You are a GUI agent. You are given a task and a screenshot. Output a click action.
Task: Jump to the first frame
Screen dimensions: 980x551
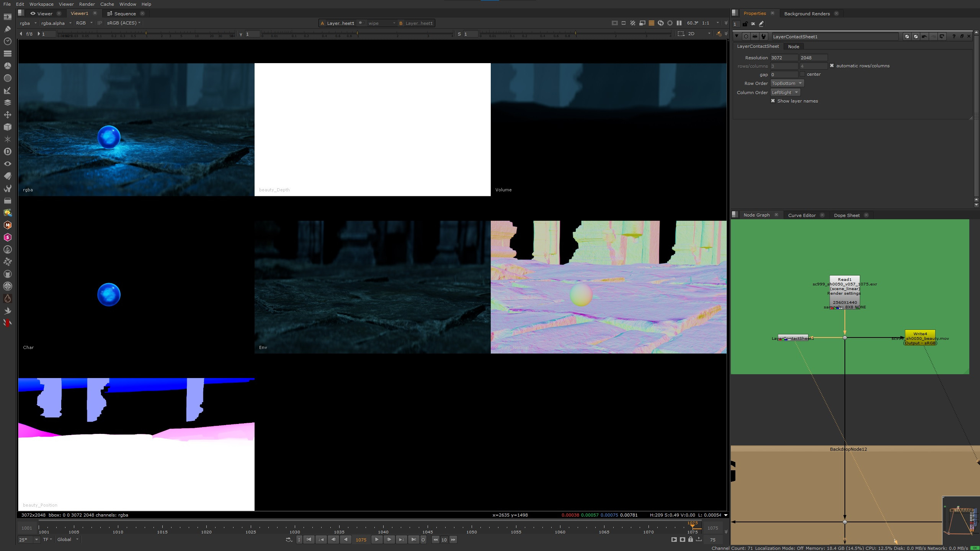coord(309,540)
